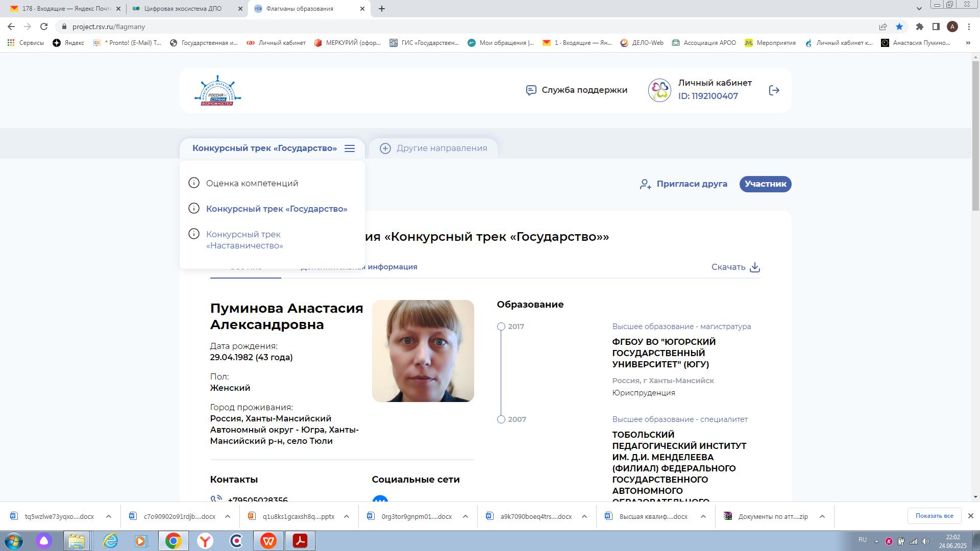
Task: Open Adobe Acrobat from taskbar
Action: tap(300, 541)
